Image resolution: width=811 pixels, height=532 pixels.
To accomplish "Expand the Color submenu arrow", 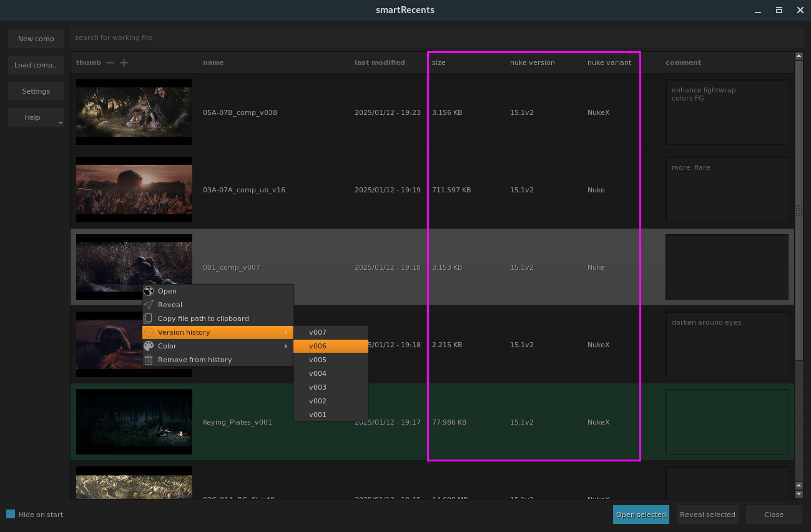I will (x=287, y=346).
